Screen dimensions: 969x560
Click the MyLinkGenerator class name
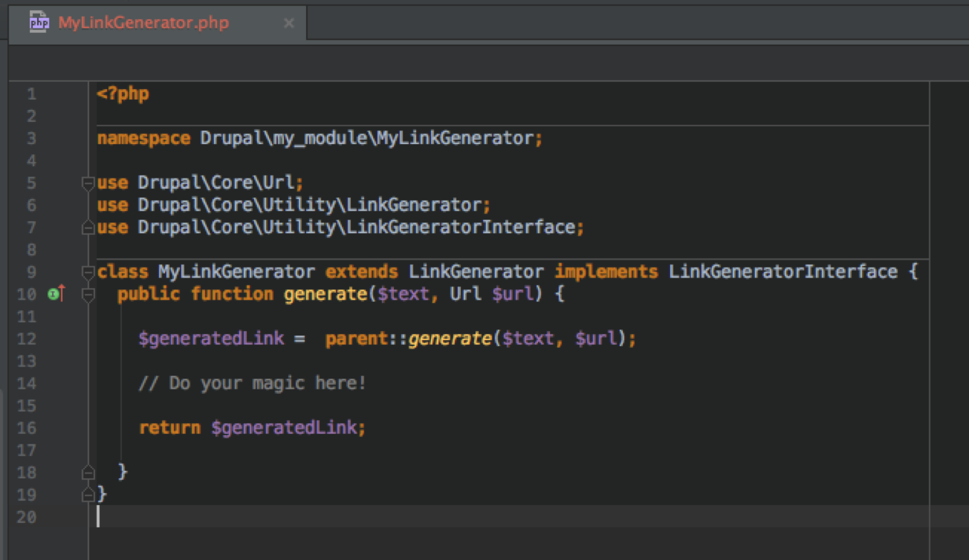[237, 272]
